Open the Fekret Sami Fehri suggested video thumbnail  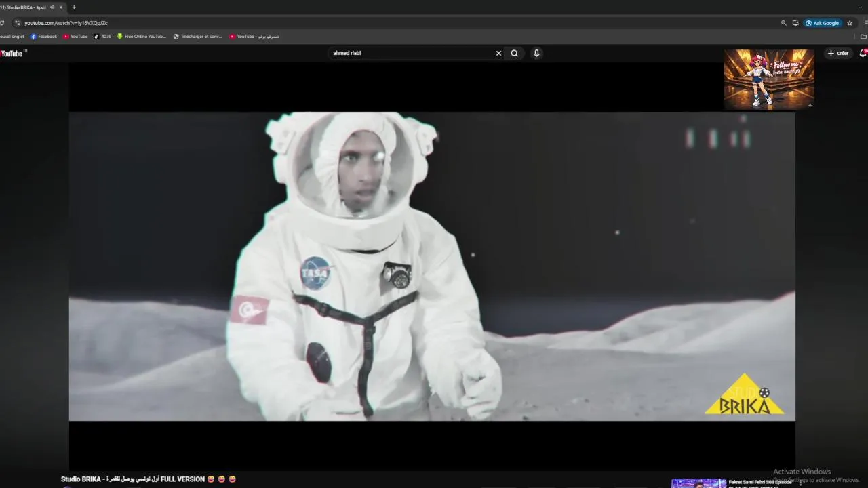coord(698,483)
